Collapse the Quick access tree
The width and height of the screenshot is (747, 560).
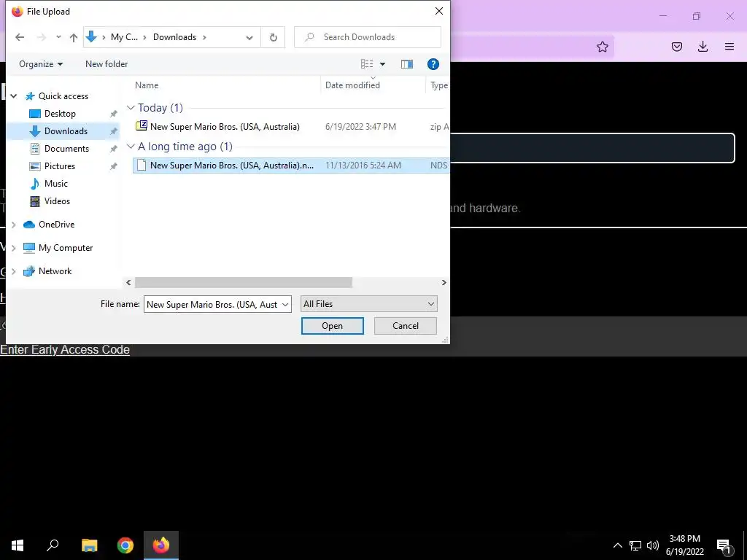[x=14, y=96]
